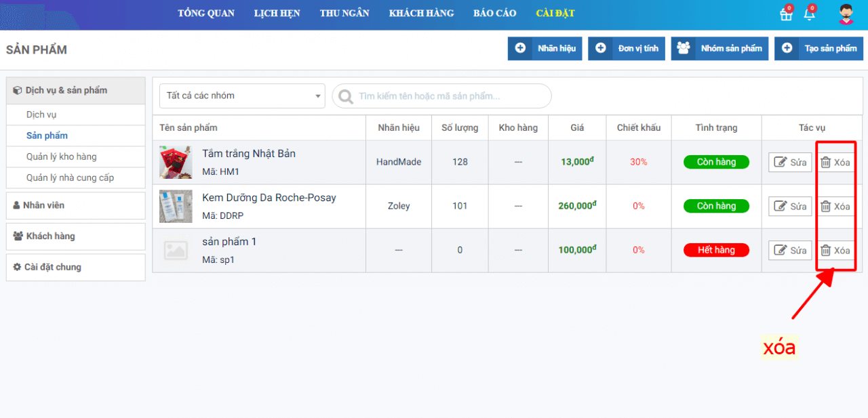
Task: Open the gift box icon in header
Action: click(786, 15)
